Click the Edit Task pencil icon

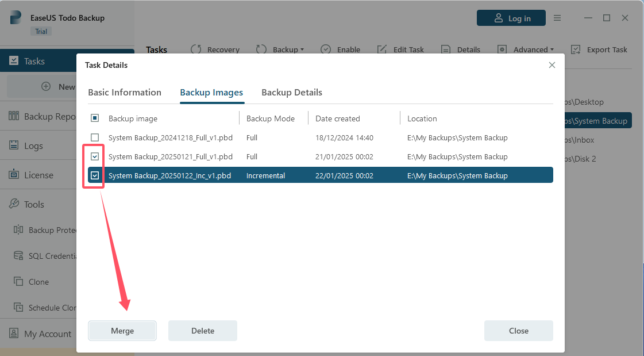click(x=382, y=49)
